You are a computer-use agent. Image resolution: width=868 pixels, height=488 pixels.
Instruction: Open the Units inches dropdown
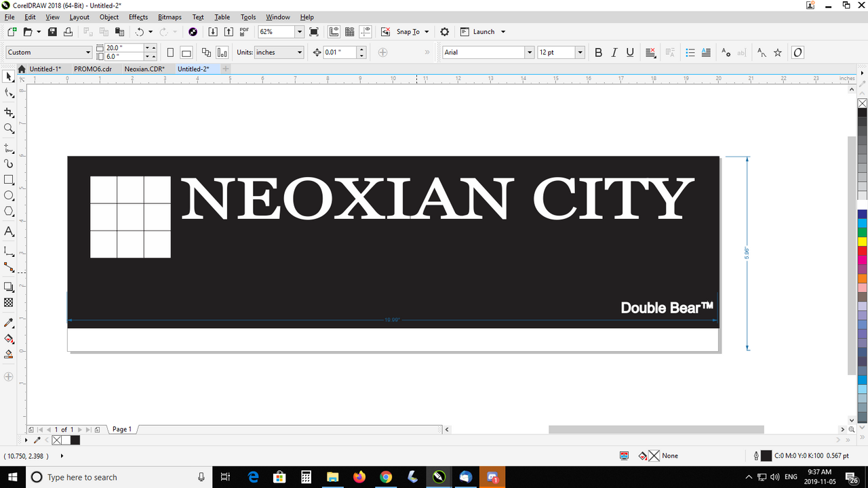point(299,52)
